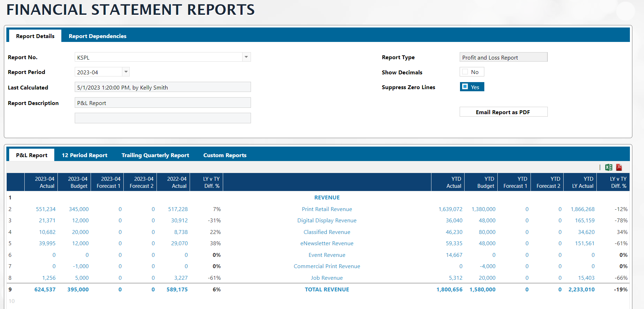This screenshot has width=644, height=309.
Task: Toggle the Show Decimals checkbox
Action: pos(465,72)
